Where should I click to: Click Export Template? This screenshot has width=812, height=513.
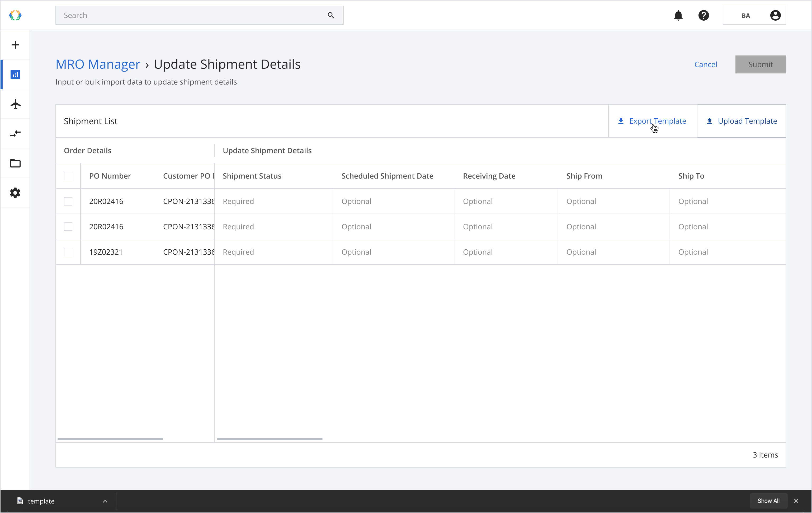pyautogui.click(x=653, y=121)
